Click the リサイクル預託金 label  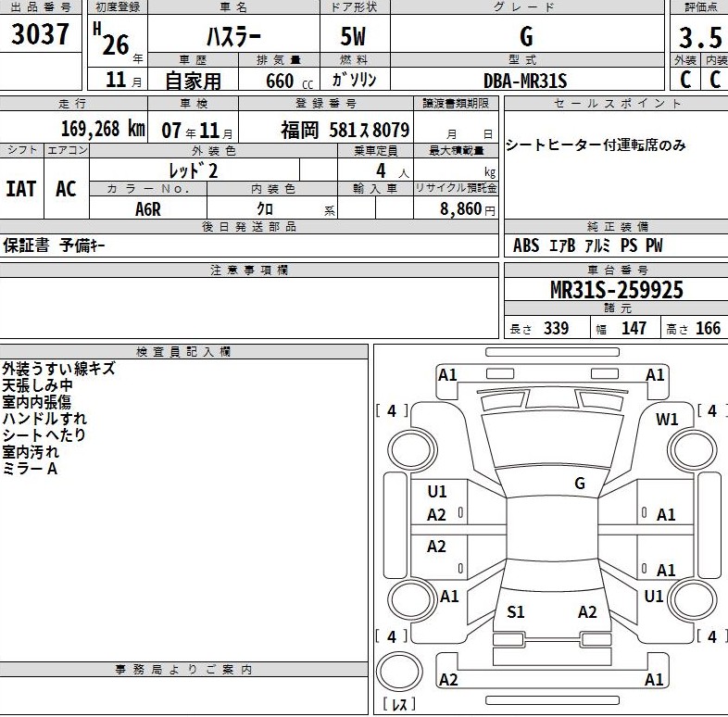coord(456,188)
